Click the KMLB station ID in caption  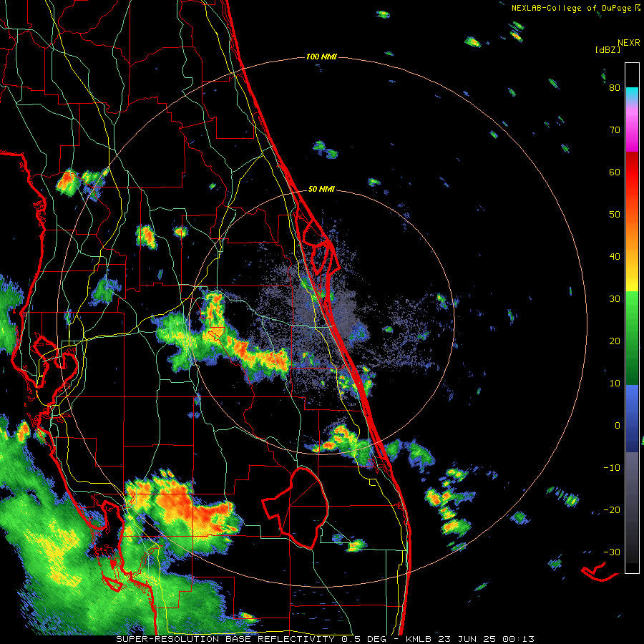pyautogui.click(x=420, y=639)
